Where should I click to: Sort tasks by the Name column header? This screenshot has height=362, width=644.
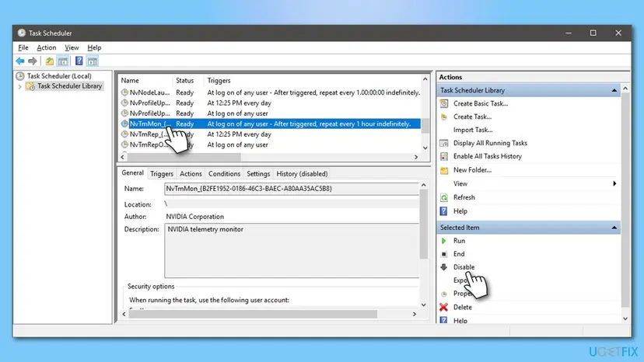[x=145, y=81]
